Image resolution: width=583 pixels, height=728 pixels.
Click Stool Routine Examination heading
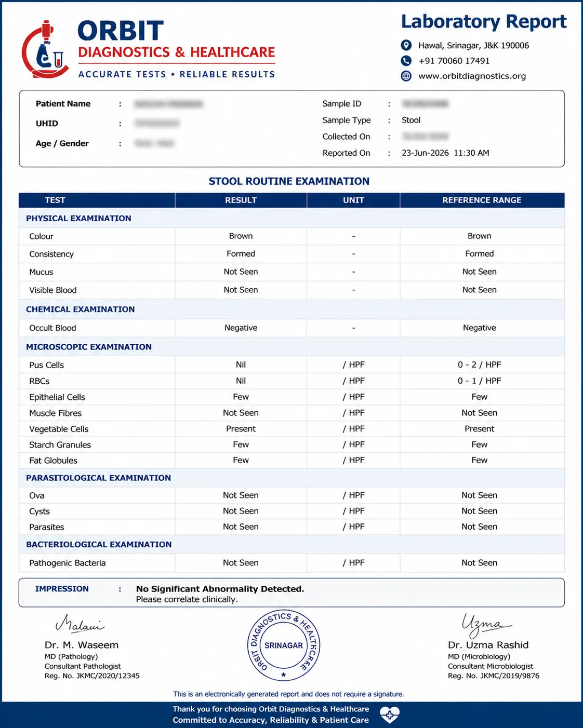(289, 181)
